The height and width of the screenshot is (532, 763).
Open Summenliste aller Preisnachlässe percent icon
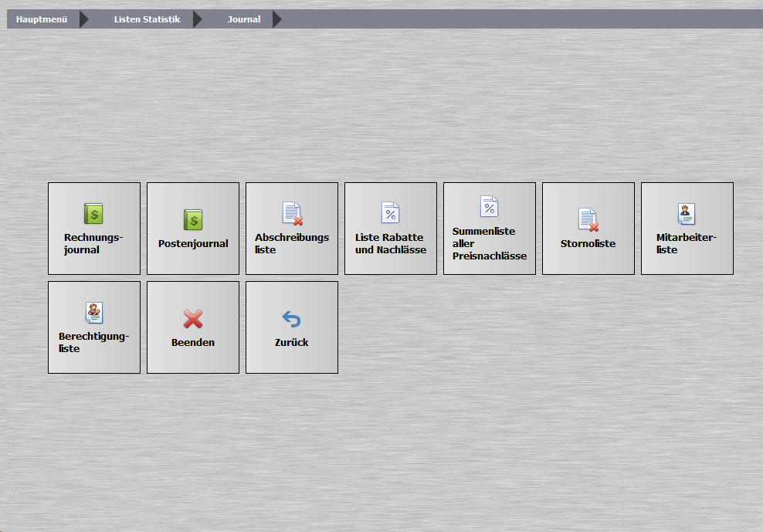489,206
